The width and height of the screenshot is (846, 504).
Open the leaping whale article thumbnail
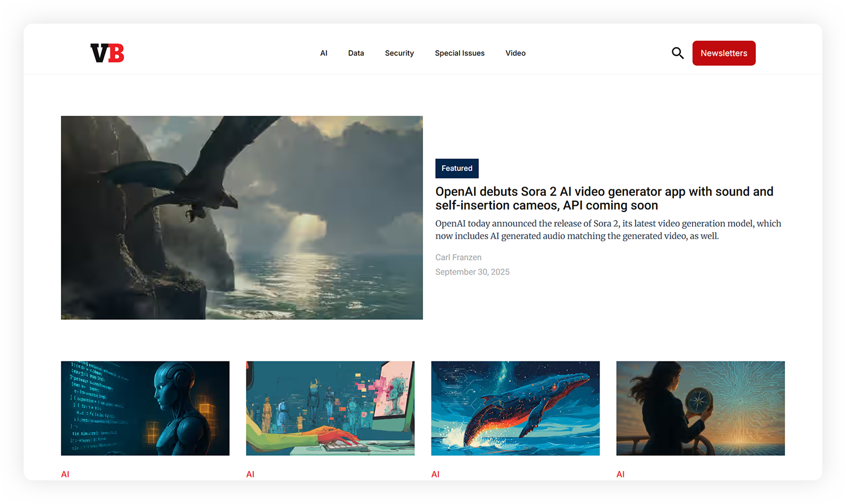[x=515, y=408]
